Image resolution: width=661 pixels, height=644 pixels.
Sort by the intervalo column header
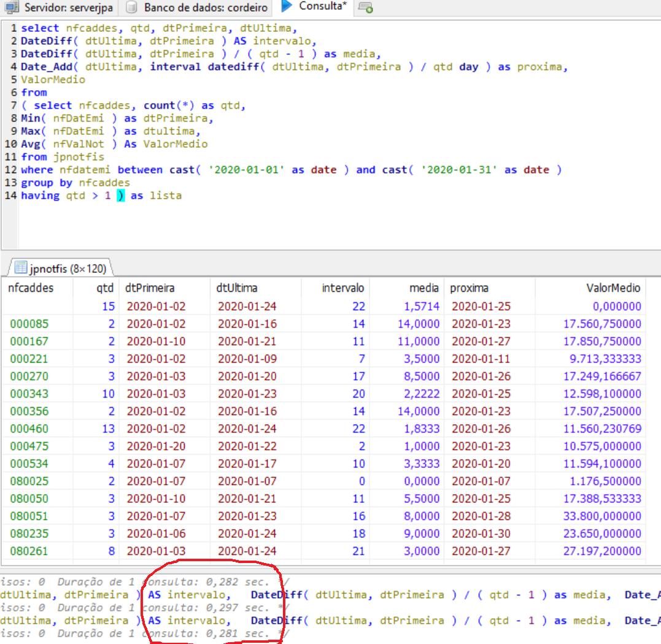343,288
